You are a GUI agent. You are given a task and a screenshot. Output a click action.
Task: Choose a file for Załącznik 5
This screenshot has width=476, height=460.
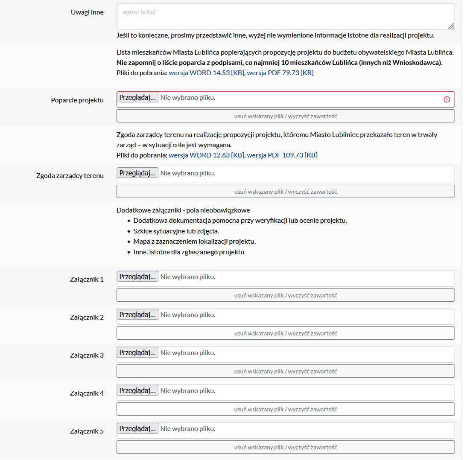point(137,428)
